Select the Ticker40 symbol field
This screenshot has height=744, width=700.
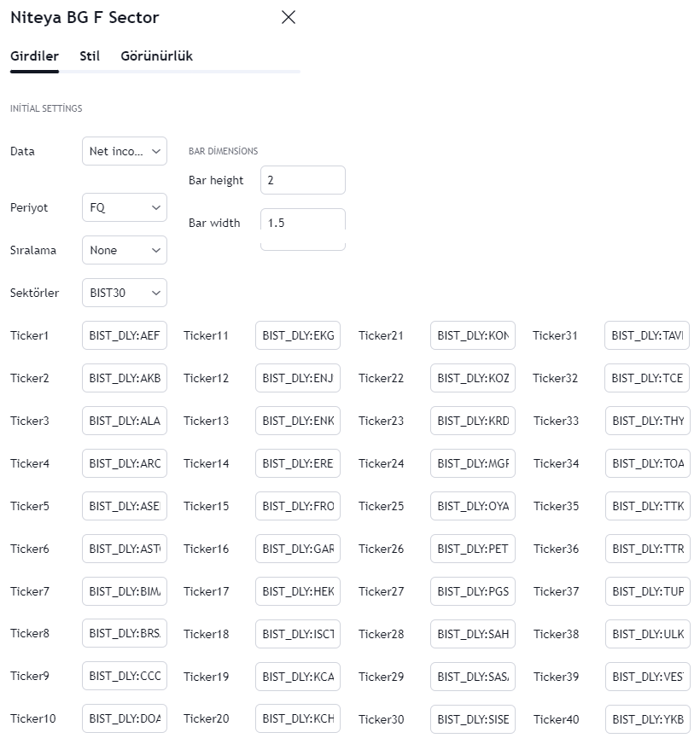click(647, 718)
